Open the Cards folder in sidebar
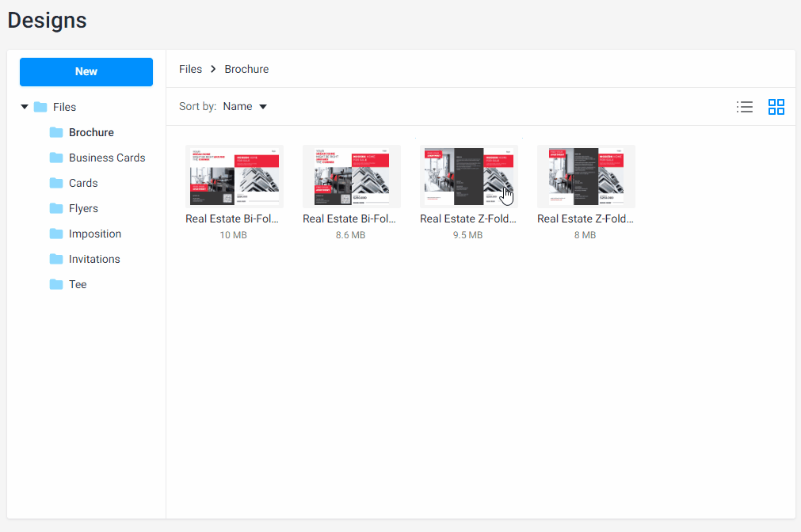 [x=83, y=183]
